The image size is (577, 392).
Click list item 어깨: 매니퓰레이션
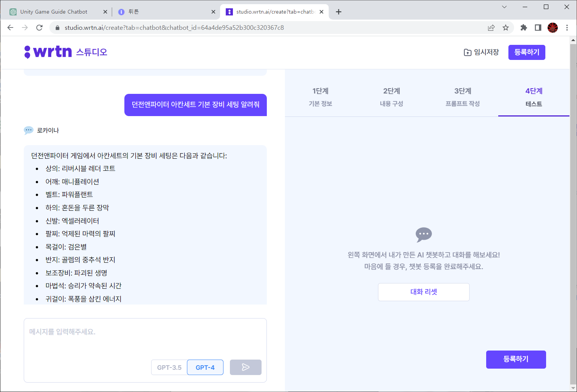coord(72,182)
